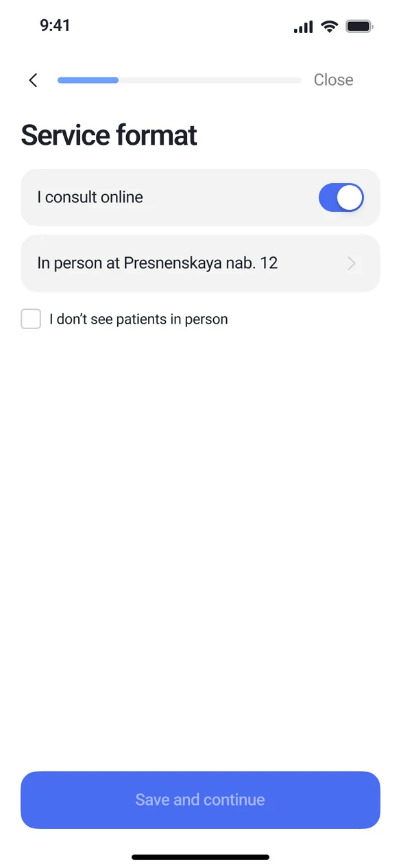This screenshot has width=401, height=868.
Task: Tap the white knob of the online switch
Action: point(350,197)
